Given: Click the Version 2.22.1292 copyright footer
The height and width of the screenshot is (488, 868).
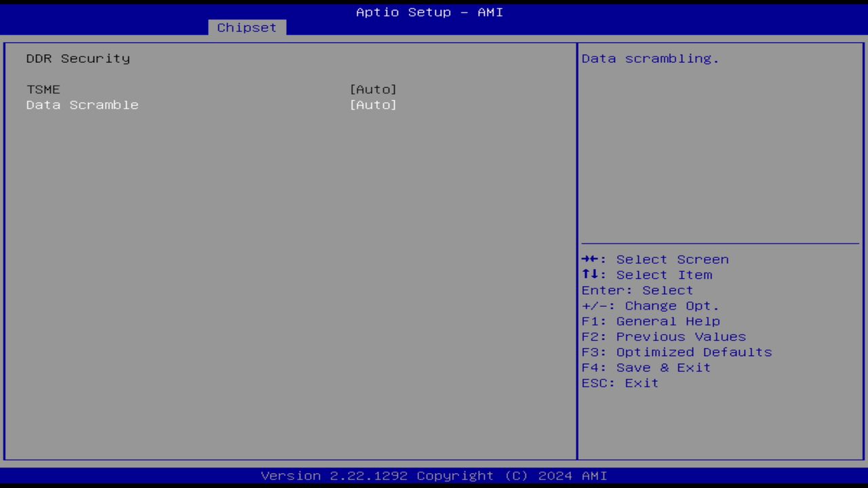Looking at the screenshot, I should point(434,476).
